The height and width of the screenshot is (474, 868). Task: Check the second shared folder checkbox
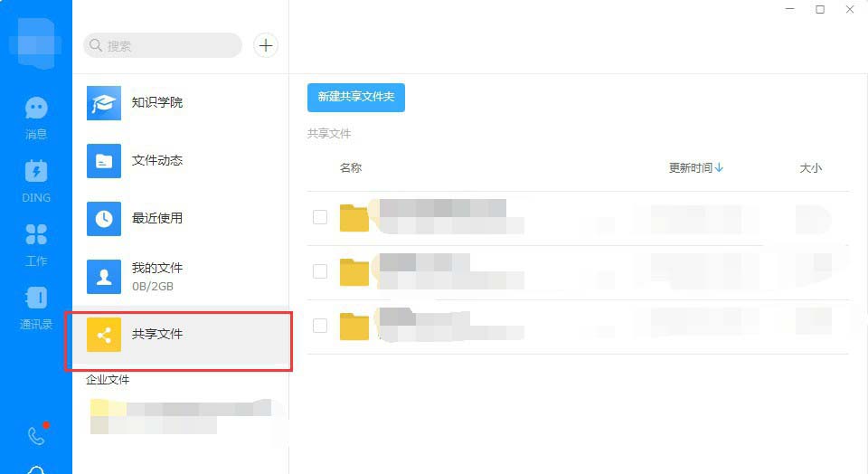coord(320,271)
